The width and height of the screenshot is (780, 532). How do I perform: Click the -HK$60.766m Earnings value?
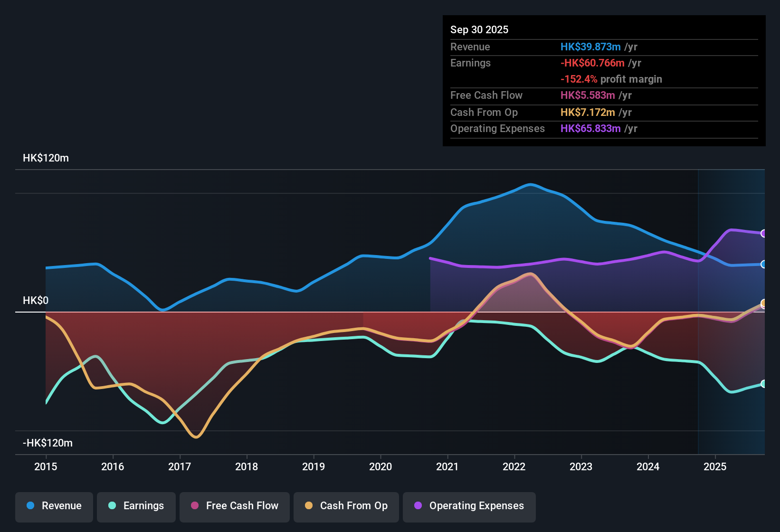pos(593,63)
